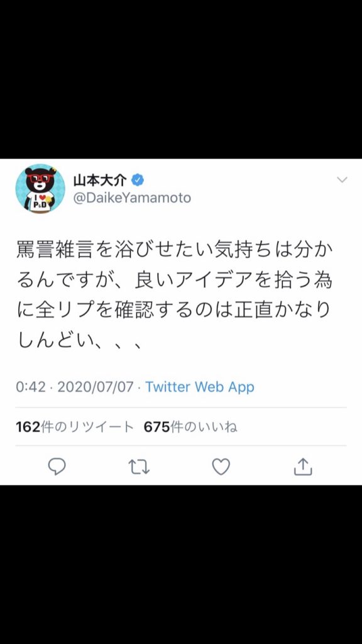Click the final line しんどい、、、
The image size is (362, 644).
[x=79, y=340]
